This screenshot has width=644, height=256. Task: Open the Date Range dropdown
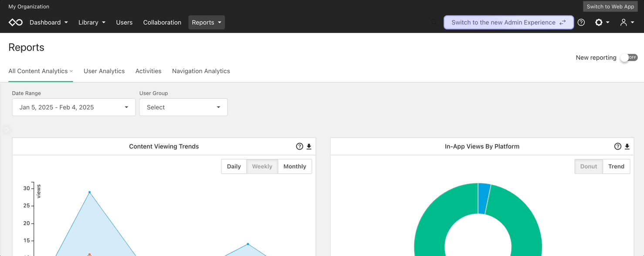[73, 107]
